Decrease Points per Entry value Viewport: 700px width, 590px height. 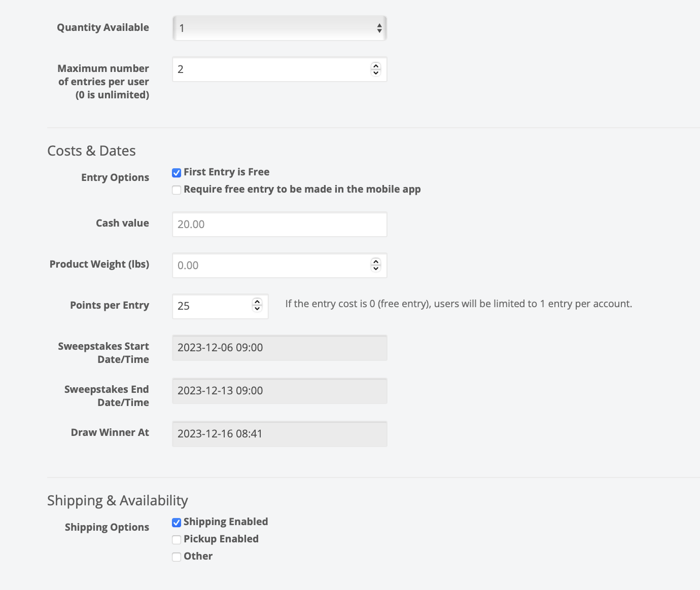pos(257,308)
